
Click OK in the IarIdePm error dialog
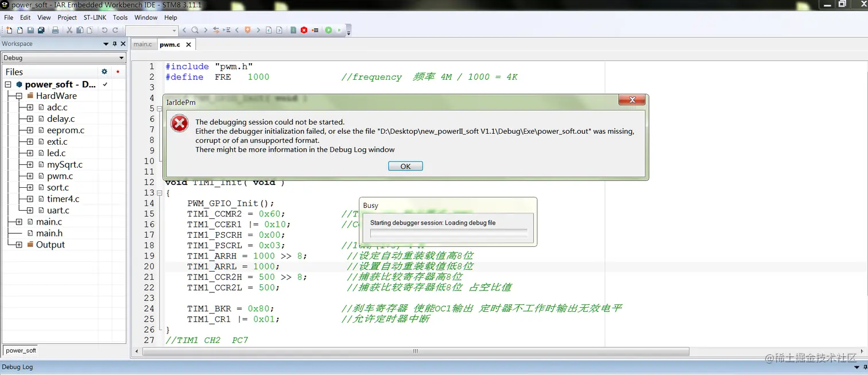(x=405, y=166)
